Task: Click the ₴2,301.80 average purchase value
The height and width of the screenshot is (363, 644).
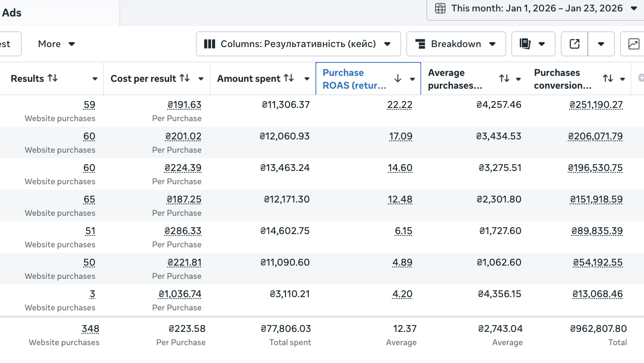Action: coord(499,199)
